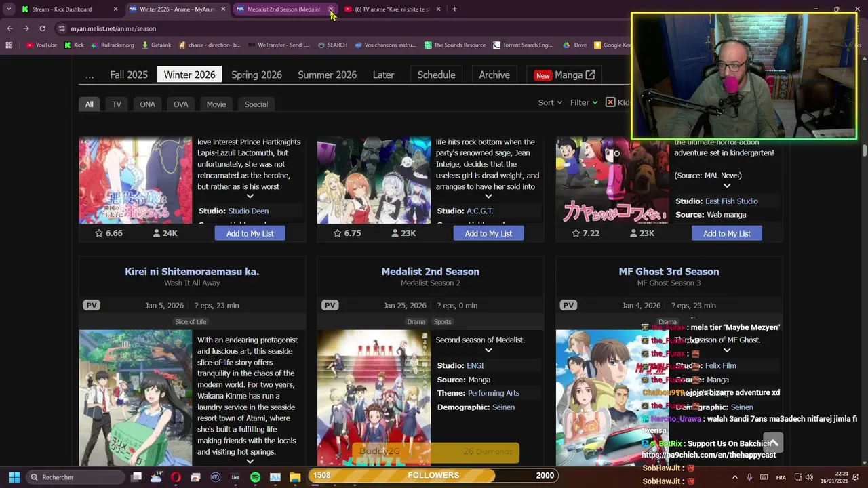
Task: Click the members icon next to 24K
Action: [157, 233]
